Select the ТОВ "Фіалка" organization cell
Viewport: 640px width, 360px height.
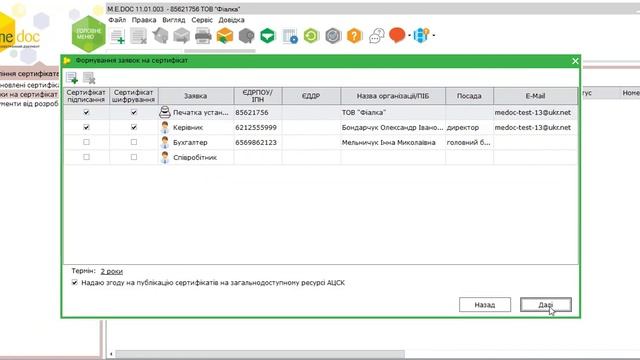click(393, 112)
